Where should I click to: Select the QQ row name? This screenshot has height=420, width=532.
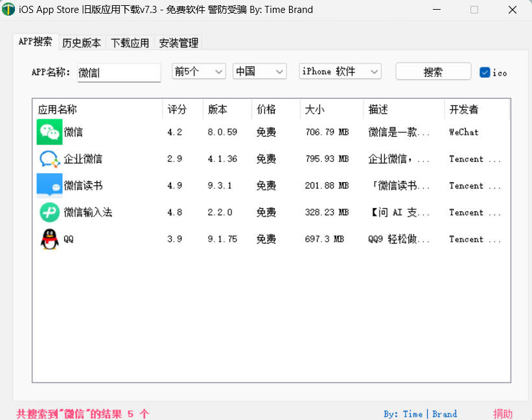(69, 239)
